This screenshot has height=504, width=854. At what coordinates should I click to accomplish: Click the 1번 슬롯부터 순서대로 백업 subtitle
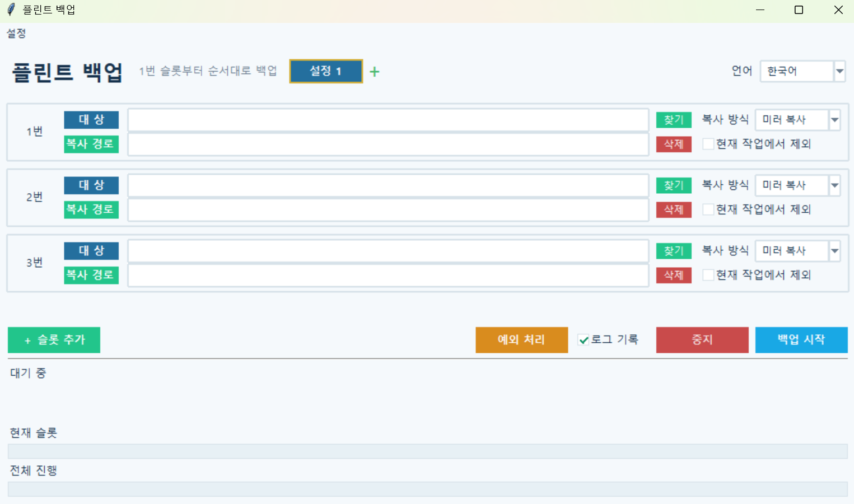click(x=208, y=71)
